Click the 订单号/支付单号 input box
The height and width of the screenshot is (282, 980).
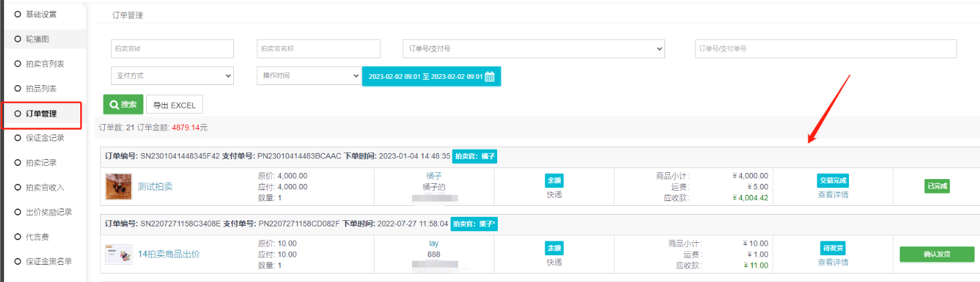point(826,49)
